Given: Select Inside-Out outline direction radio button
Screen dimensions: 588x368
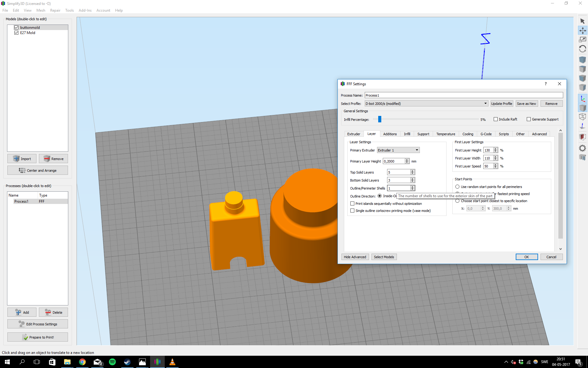Looking at the screenshot, I should 379,195.
